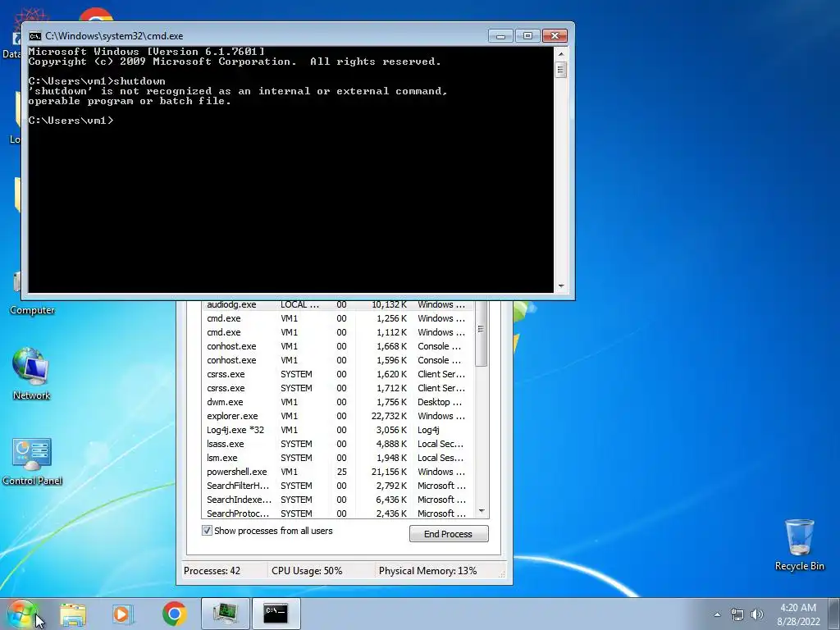Uncheck Show processes from all users
This screenshot has height=630, width=840.
point(207,531)
